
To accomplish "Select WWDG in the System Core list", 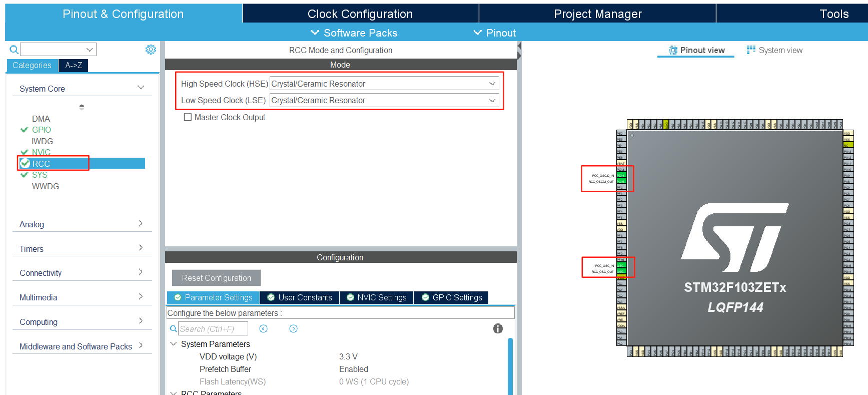I will point(46,186).
